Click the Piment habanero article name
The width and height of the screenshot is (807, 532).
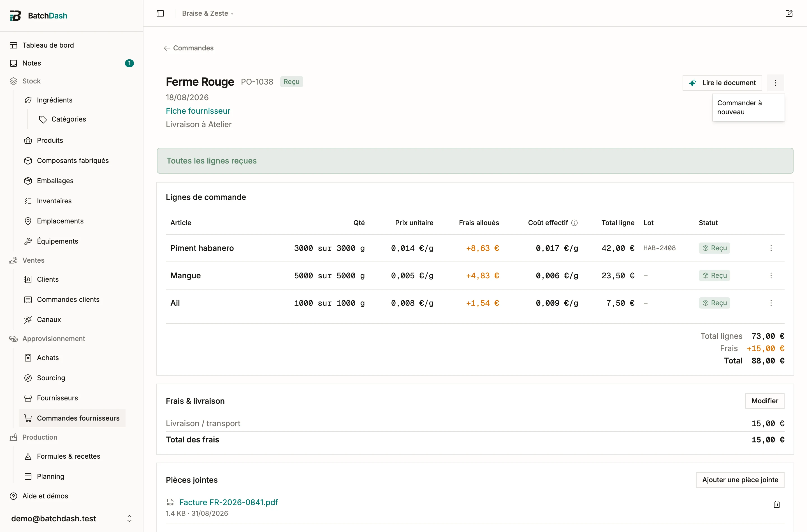click(x=202, y=248)
